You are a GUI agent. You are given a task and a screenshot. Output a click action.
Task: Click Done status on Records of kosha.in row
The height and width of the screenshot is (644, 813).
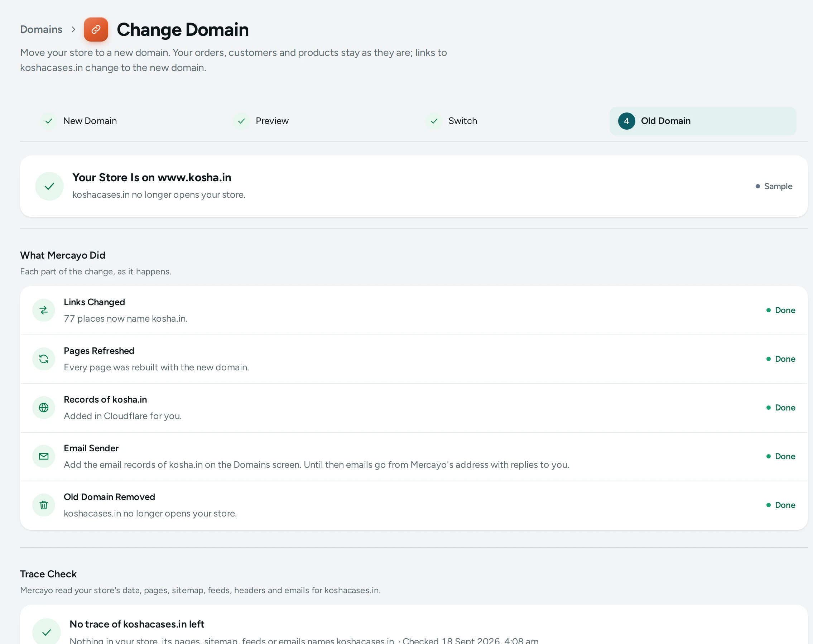pos(780,407)
